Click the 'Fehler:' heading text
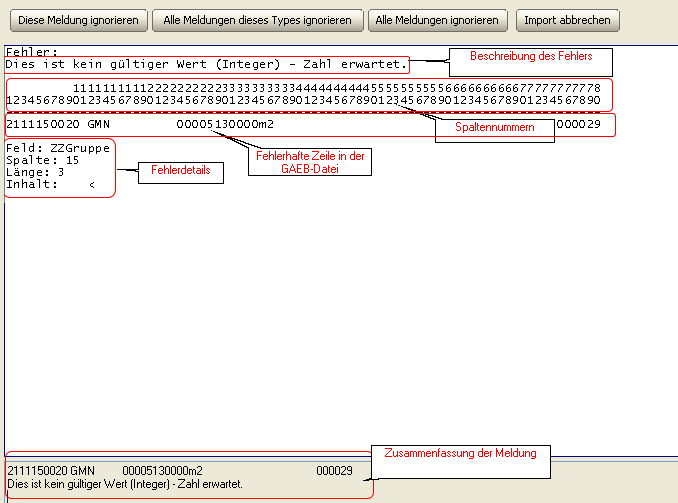This screenshot has width=678, height=503. pyautogui.click(x=32, y=52)
